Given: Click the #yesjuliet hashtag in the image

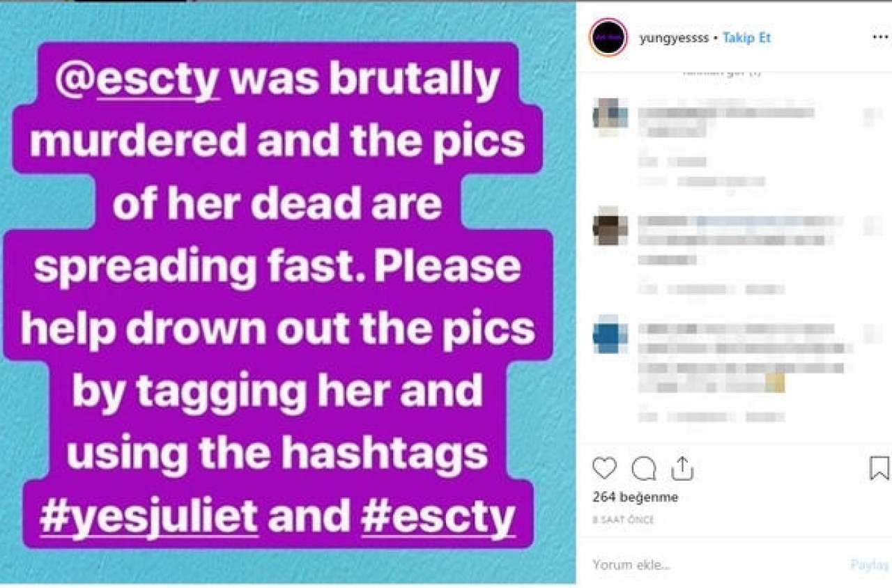Looking at the screenshot, I should (x=148, y=516).
